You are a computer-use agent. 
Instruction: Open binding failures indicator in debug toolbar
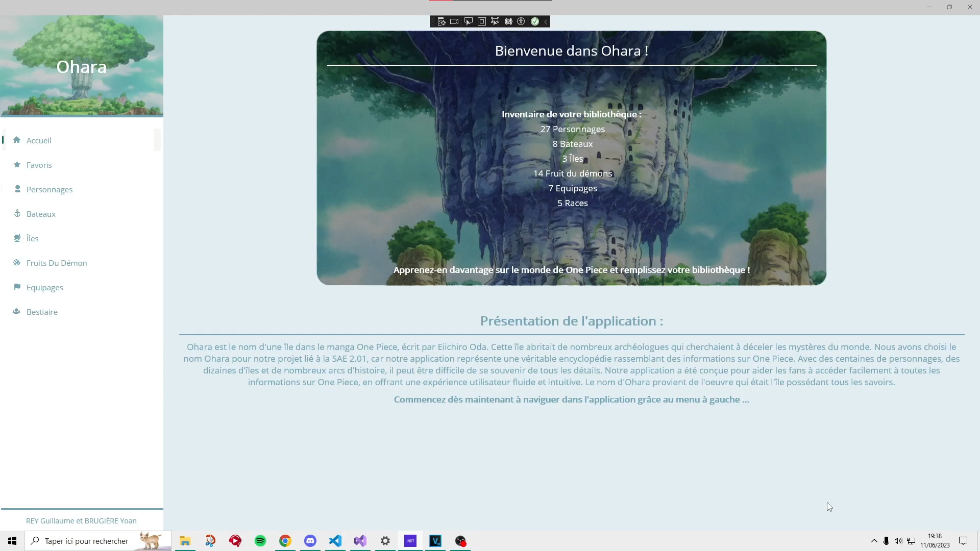click(x=508, y=21)
